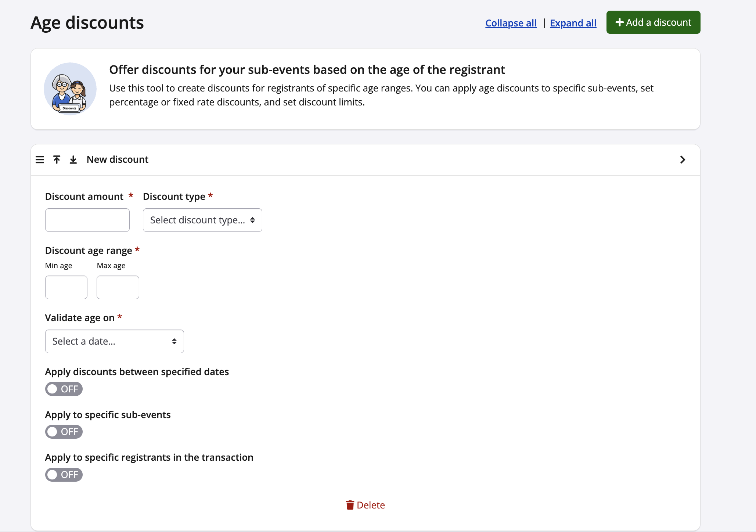Click the New discount header title
The width and height of the screenshot is (756, 532).
tap(117, 159)
